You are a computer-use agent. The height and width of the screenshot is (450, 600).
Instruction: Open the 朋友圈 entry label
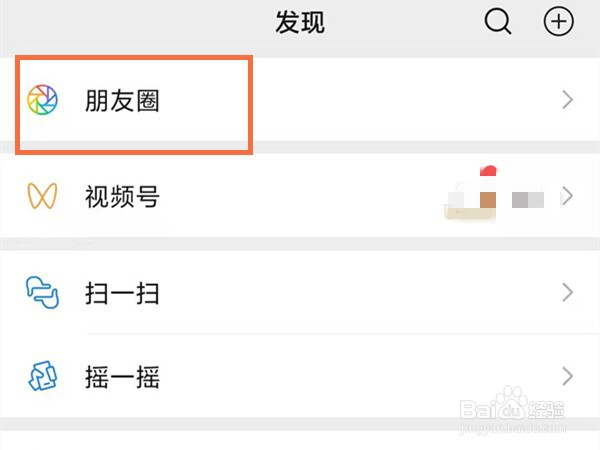coord(123,100)
